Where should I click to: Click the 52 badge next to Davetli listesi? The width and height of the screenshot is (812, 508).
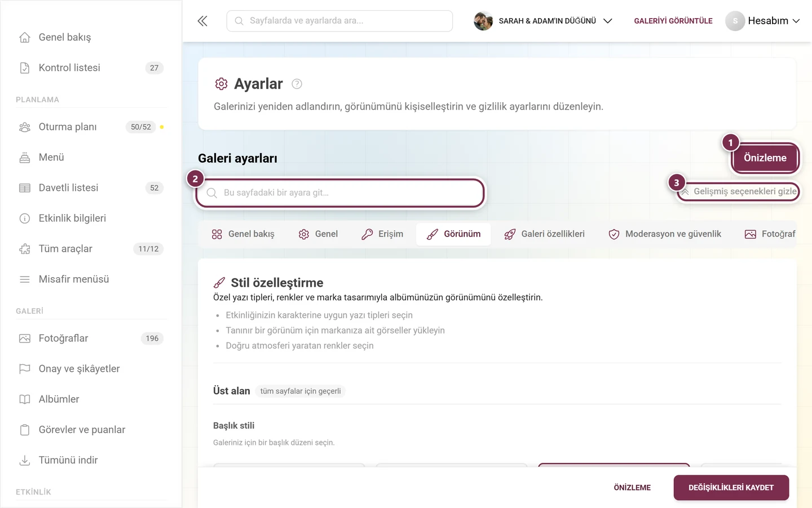coord(155,188)
